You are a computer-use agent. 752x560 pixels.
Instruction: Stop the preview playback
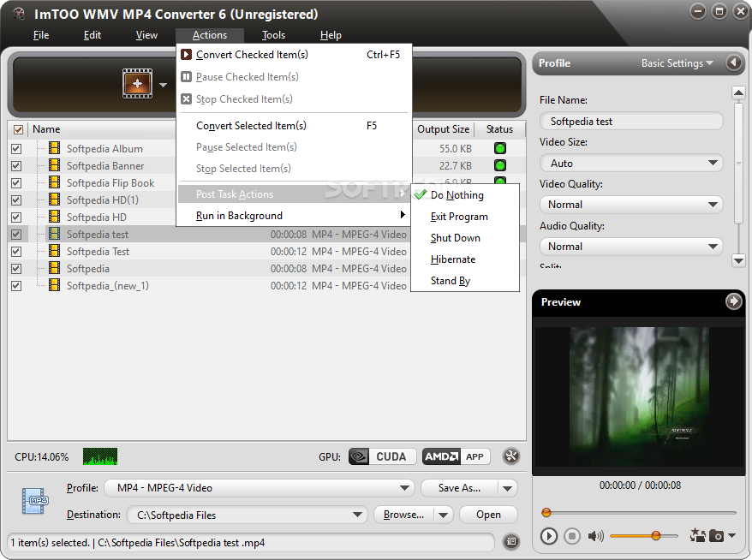(x=571, y=535)
